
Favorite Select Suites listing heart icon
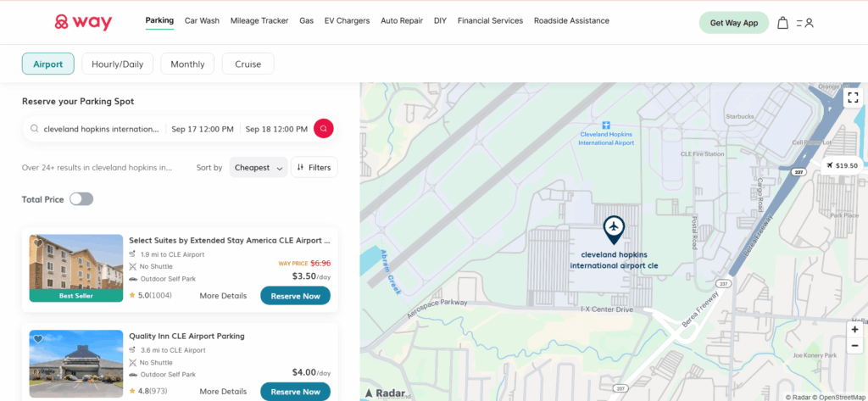(x=37, y=242)
